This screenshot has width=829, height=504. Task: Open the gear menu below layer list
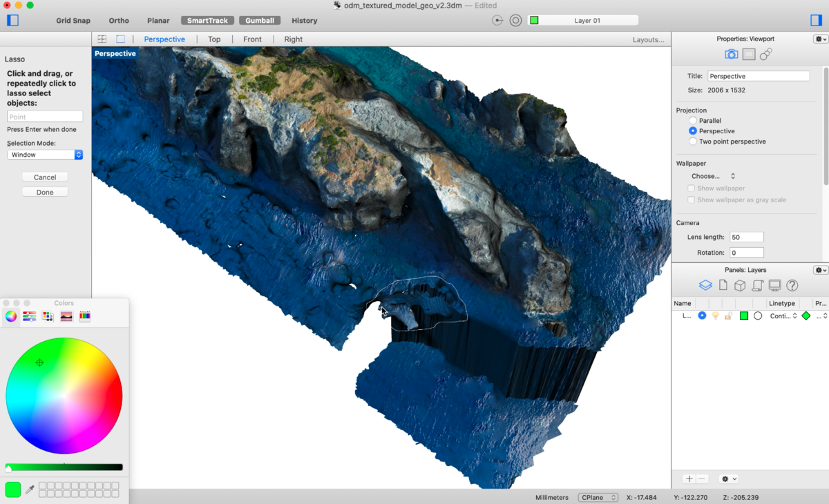[x=729, y=478]
